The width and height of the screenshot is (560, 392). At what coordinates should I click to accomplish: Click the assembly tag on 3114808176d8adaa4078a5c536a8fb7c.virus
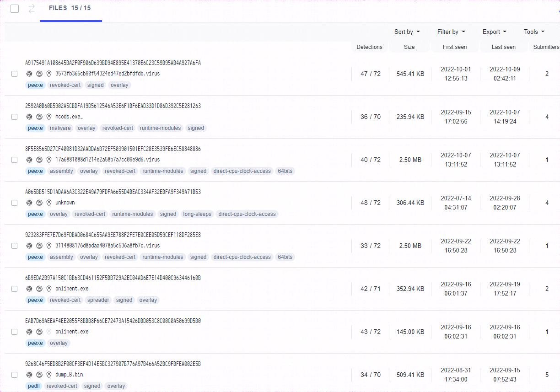(x=62, y=257)
